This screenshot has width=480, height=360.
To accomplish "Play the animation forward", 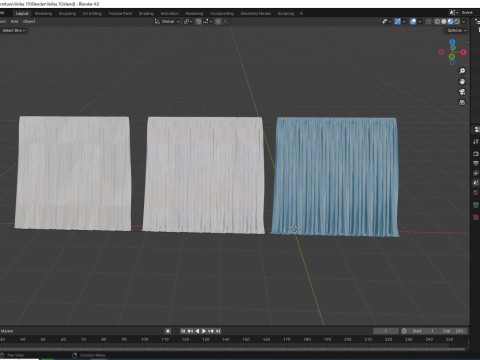I will [204, 331].
